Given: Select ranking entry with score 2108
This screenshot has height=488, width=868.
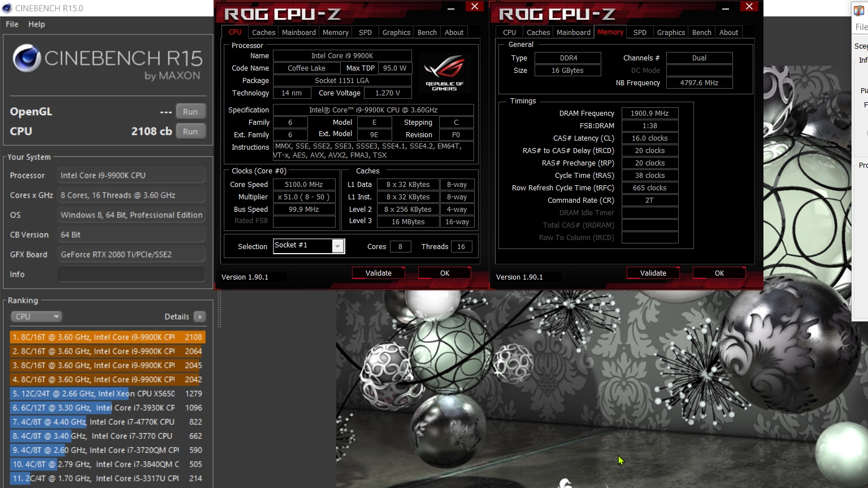Looking at the screenshot, I should pyautogui.click(x=107, y=337).
